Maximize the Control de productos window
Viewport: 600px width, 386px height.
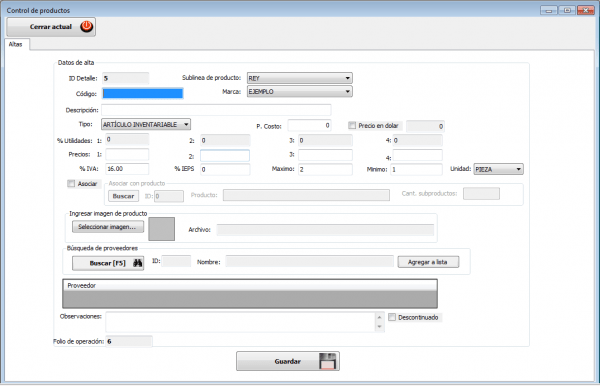click(567, 10)
